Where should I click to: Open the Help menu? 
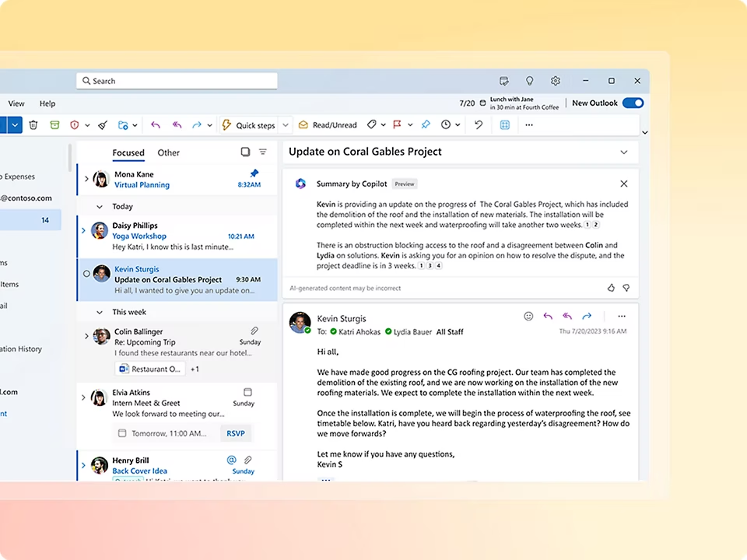pyautogui.click(x=47, y=103)
